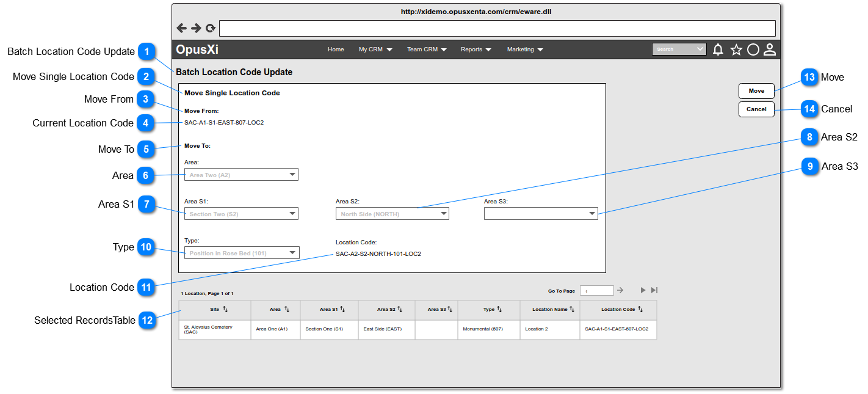Image resolution: width=868 pixels, height=394 pixels.
Task: Expand the Area dropdown
Action: pyautogui.click(x=241, y=175)
